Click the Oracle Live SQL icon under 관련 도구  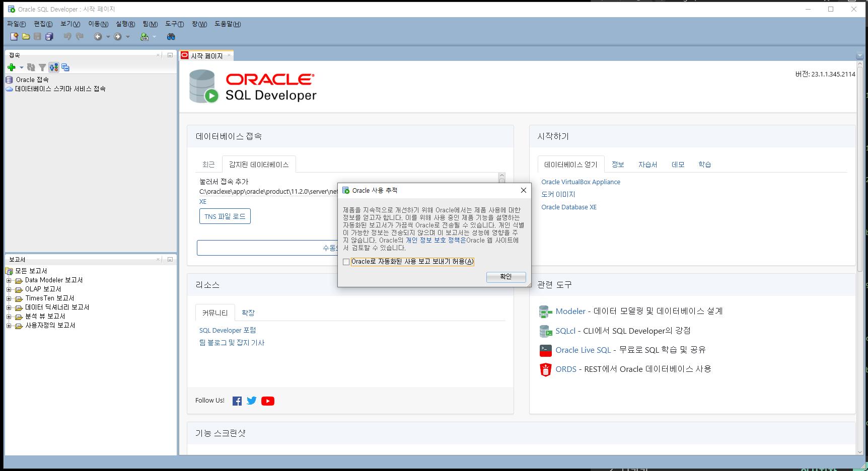545,350
